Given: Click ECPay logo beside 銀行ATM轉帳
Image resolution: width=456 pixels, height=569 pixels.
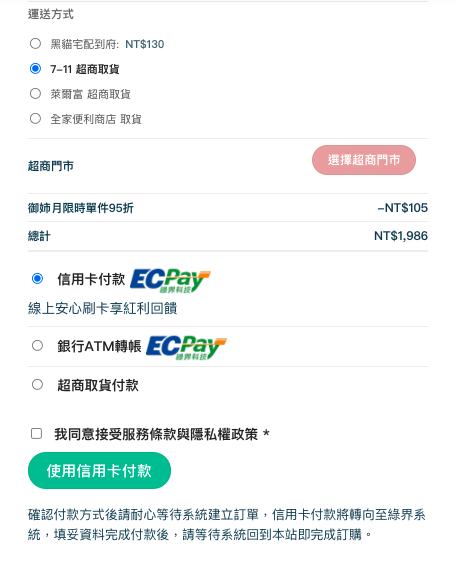Looking at the screenshot, I should pos(186,348).
